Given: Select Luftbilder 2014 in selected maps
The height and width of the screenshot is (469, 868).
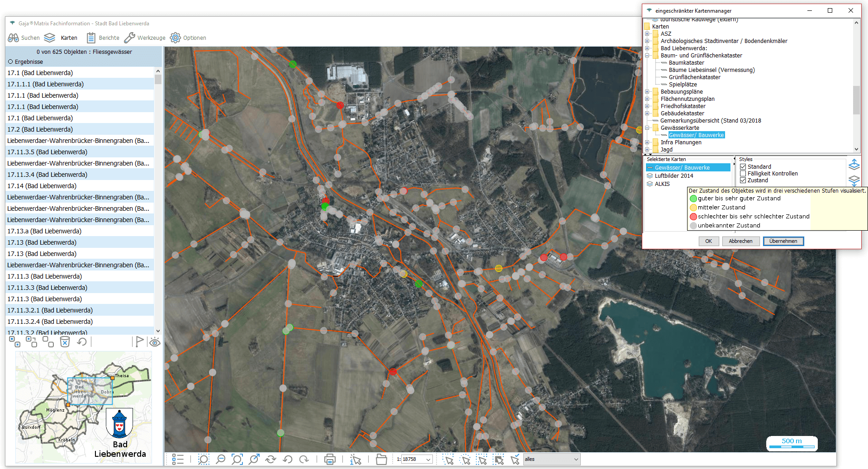Looking at the screenshot, I should 674,176.
